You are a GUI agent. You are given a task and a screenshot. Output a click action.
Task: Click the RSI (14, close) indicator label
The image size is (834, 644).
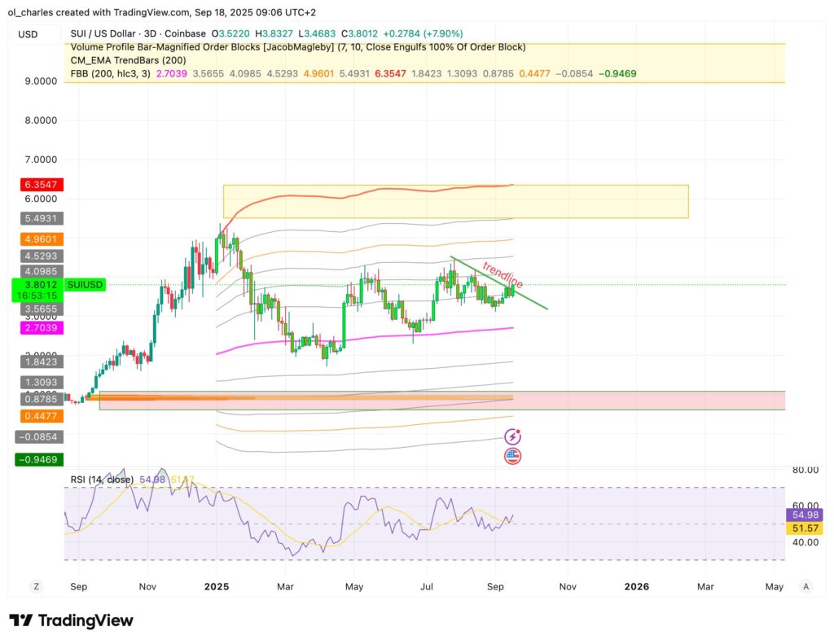coord(101,480)
